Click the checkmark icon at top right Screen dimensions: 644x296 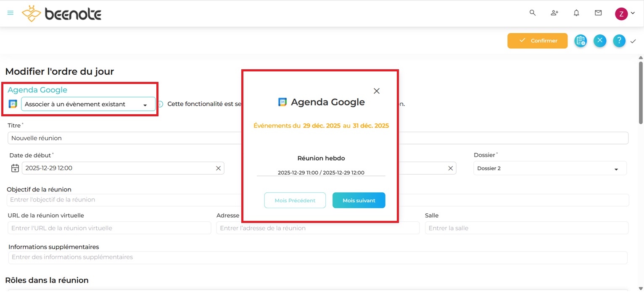coord(633,41)
